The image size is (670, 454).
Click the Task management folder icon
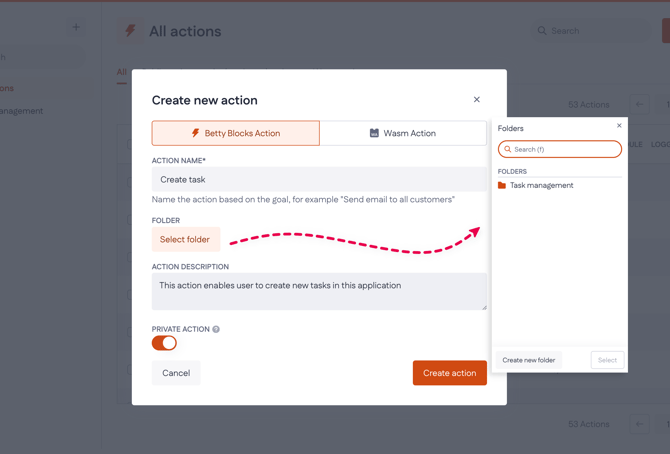click(x=502, y=185)
